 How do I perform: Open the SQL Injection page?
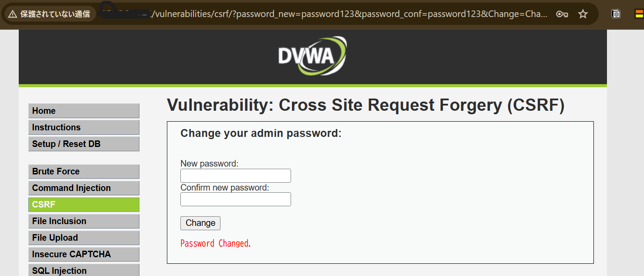pyautogui.click(x=84, y=270)
